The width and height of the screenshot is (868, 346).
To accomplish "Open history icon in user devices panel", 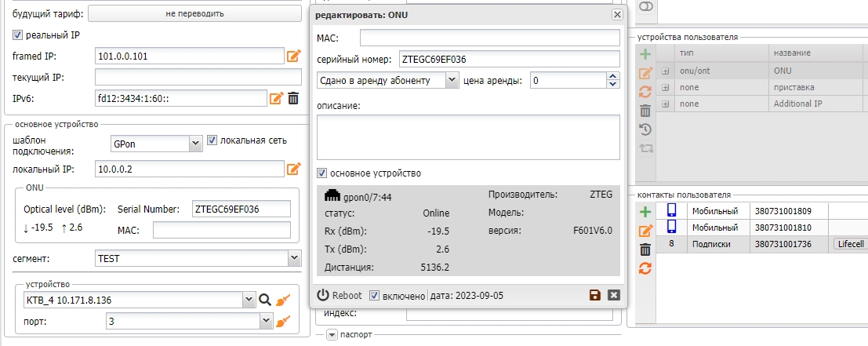I will coord(645,129).
